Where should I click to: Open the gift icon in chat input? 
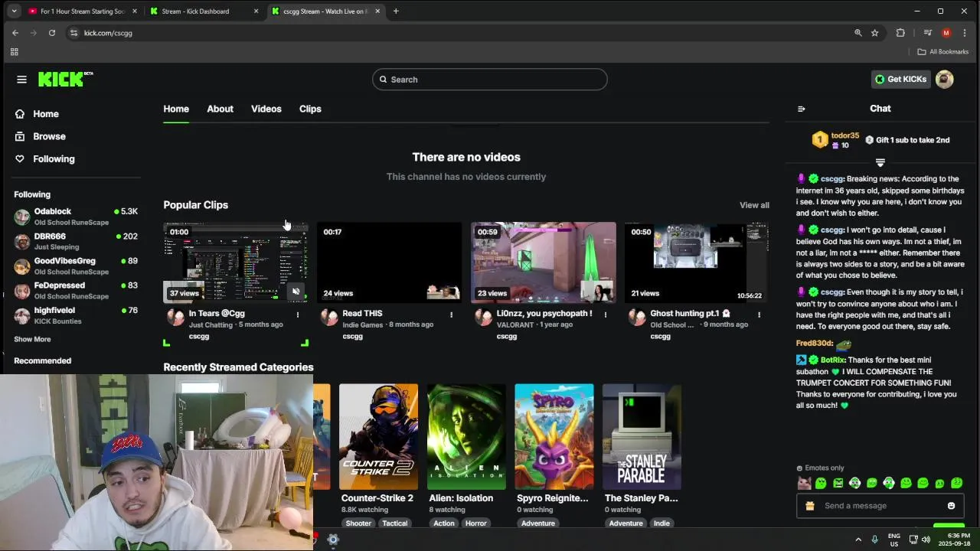click(x=810, y=506)
